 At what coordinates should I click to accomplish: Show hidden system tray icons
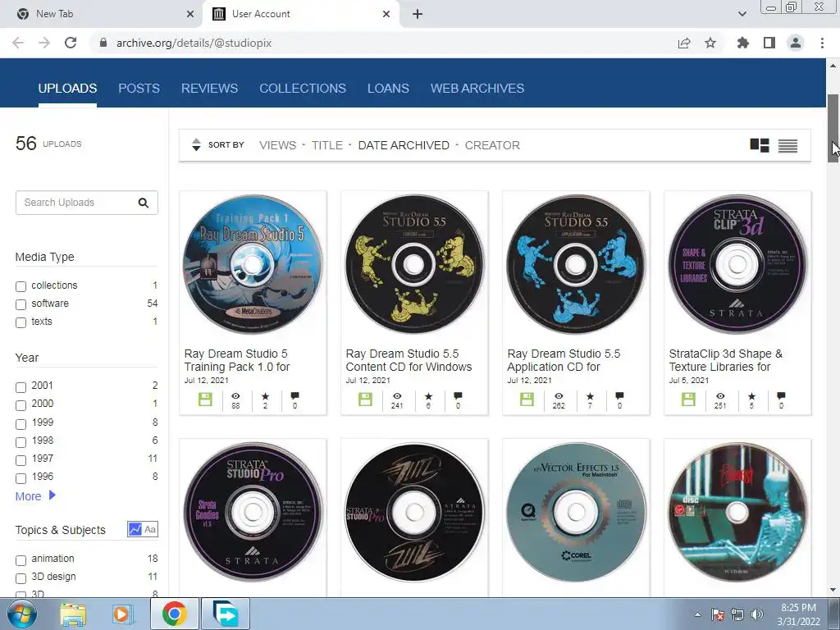click(x=697, y=614)
